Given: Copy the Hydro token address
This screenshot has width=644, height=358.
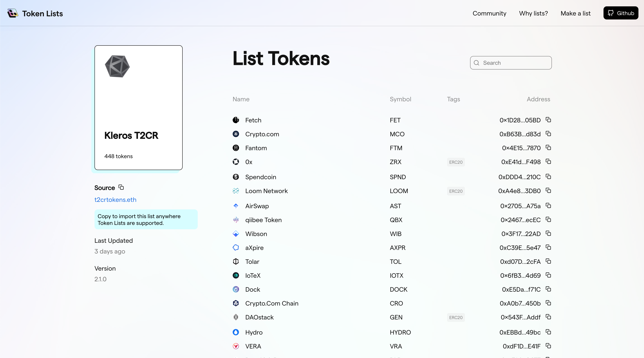Looking at the screenshot, I should [548, 332].
